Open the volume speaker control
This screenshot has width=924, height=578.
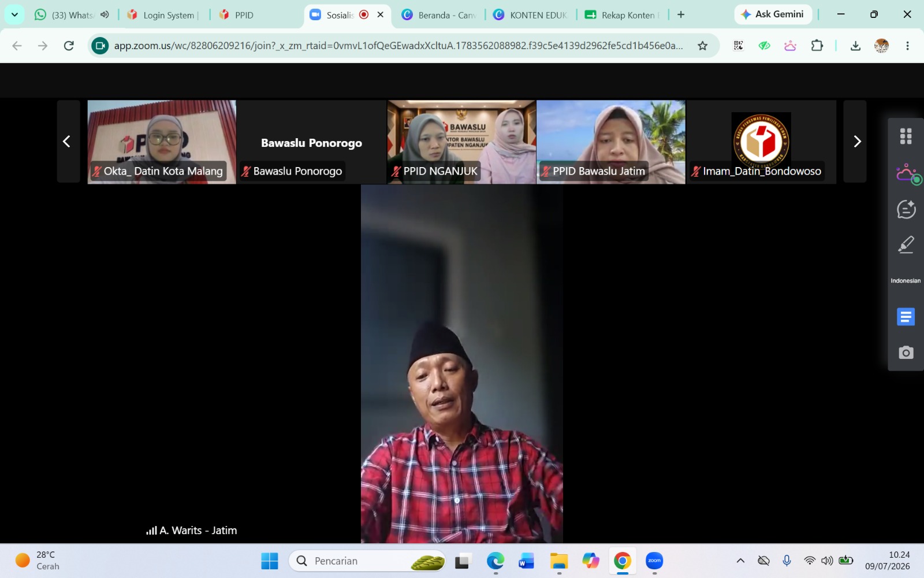coord(827,561)
